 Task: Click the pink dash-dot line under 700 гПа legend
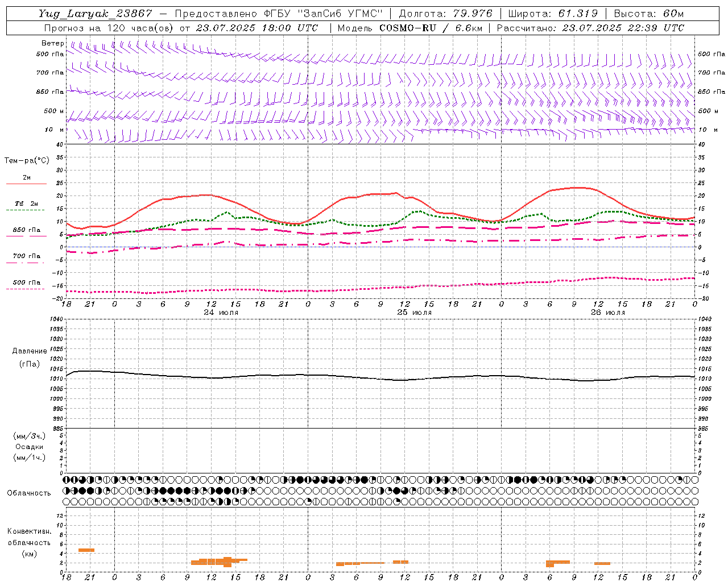(x=25, y=263)
